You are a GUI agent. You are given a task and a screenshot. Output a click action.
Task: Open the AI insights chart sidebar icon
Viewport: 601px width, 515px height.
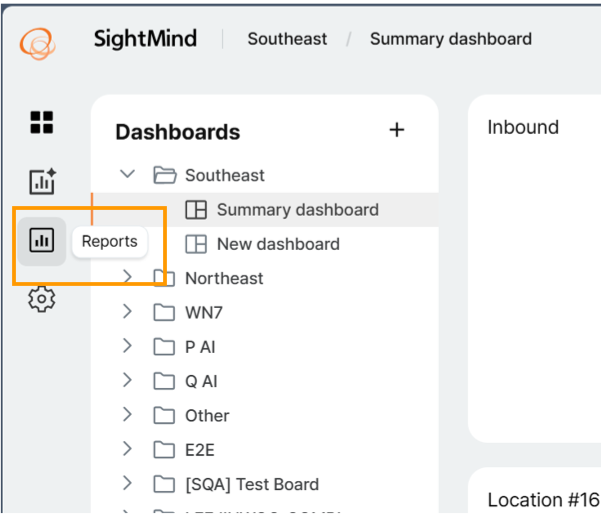[x=42, y=181]
